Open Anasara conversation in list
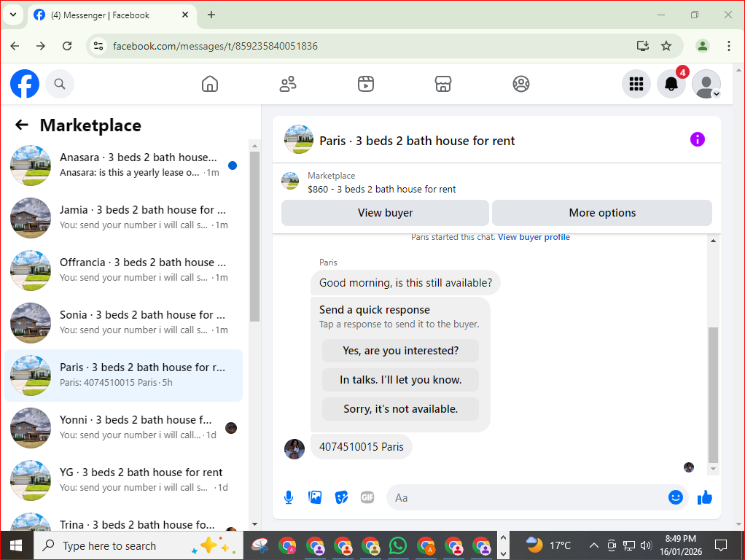Screen dimensions: 745x560 (123, 165)
